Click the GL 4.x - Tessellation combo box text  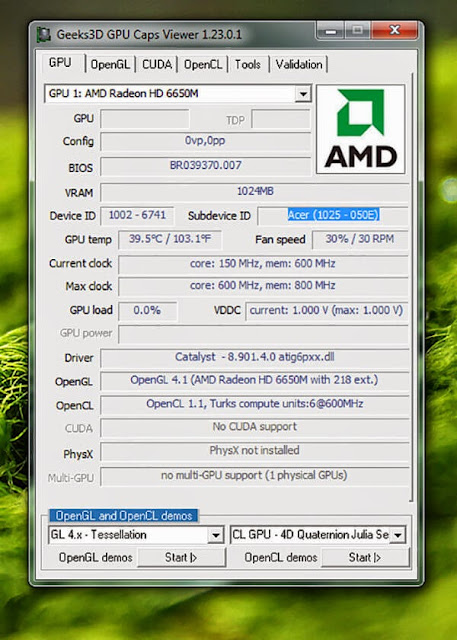pyautogui.click(x=98, y=535)
